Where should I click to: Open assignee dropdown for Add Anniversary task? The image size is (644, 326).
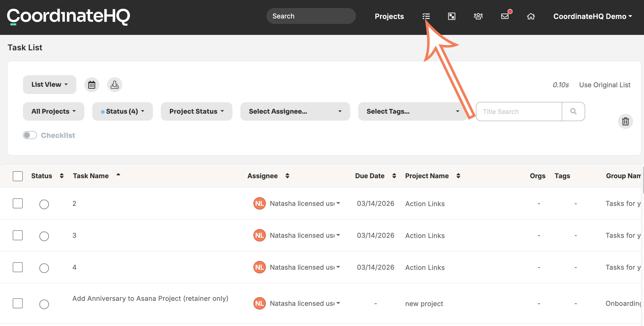338,303
